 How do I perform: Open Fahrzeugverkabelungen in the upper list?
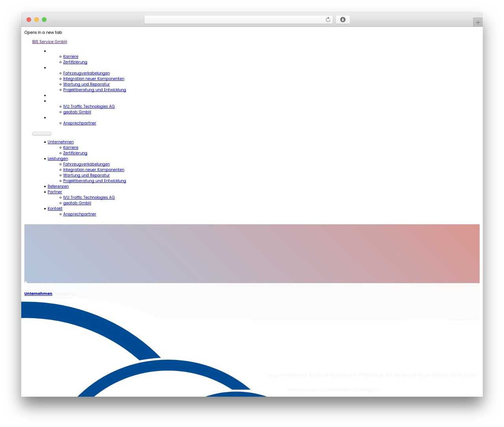87,73
